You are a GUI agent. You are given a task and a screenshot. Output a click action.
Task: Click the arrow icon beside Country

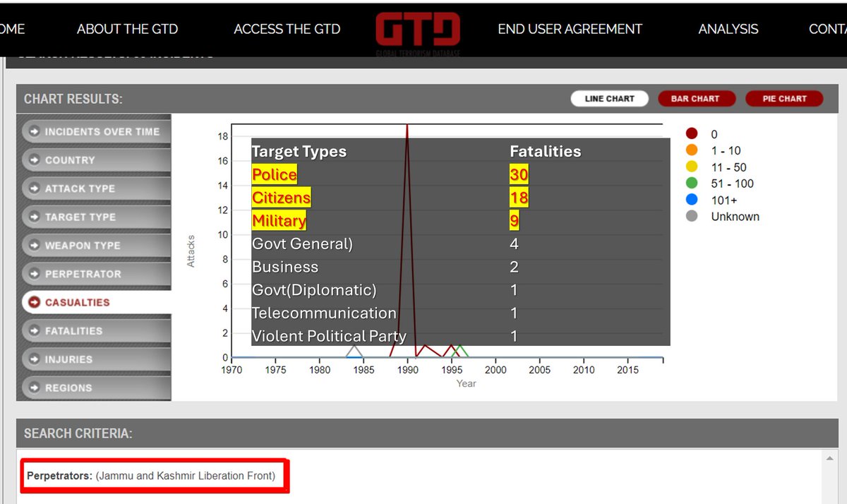pos(33,160)
